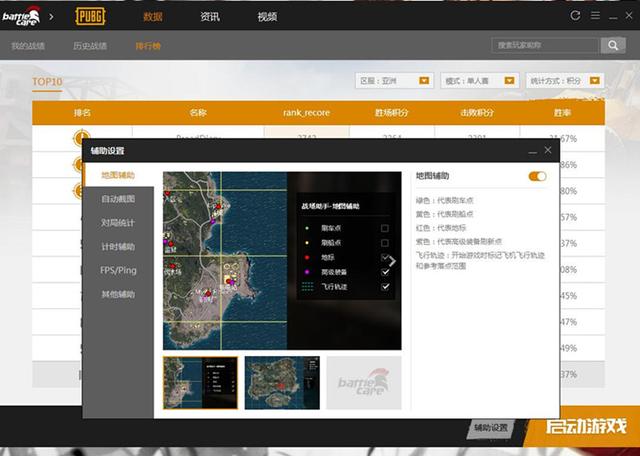Viewport: 640px width, 456px height.
Task: Switch to the 资讯 tab
Action: click(x=210, y=17)
